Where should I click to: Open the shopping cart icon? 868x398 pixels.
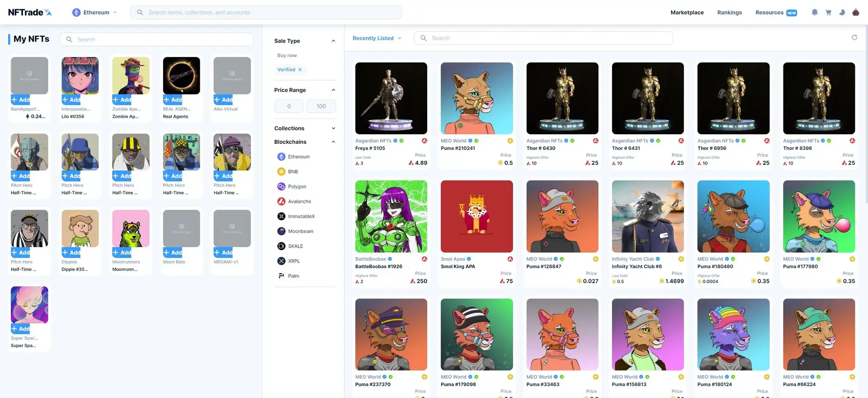[x=828, y=13]
